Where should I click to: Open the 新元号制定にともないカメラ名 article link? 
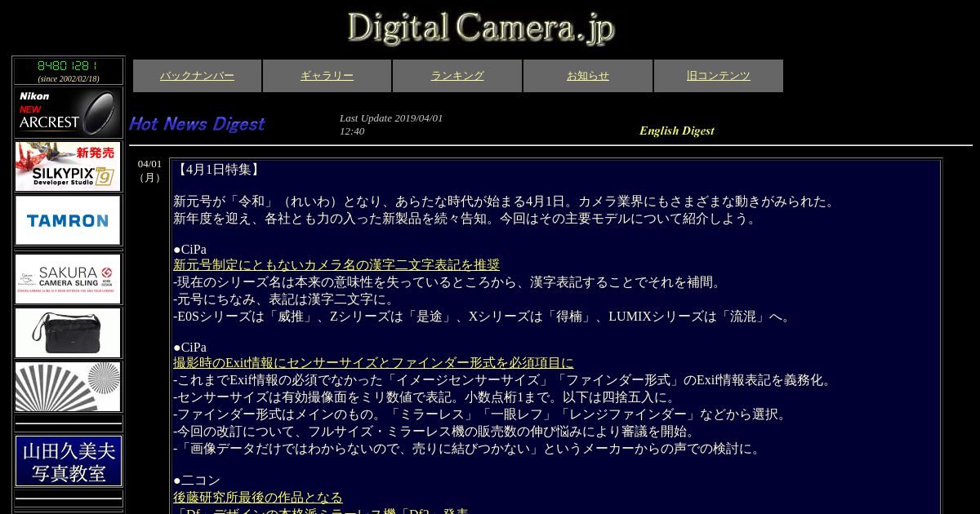pos(336,265)
